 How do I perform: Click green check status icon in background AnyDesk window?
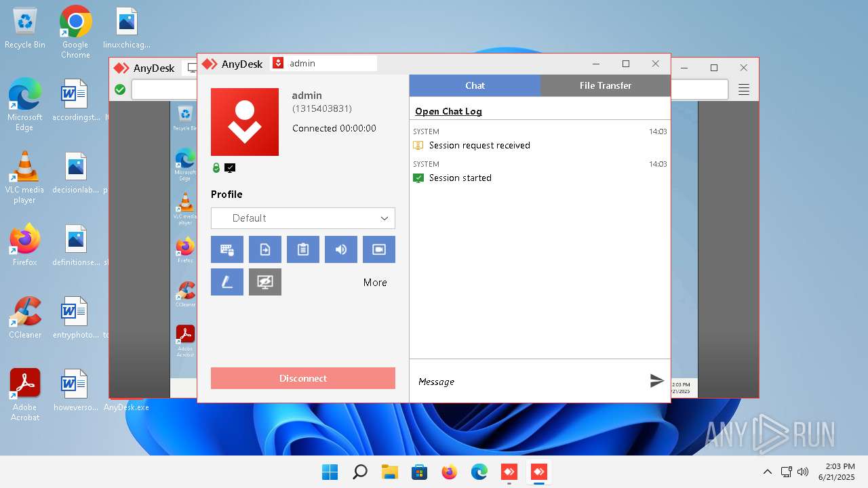(x=120, y=89)
